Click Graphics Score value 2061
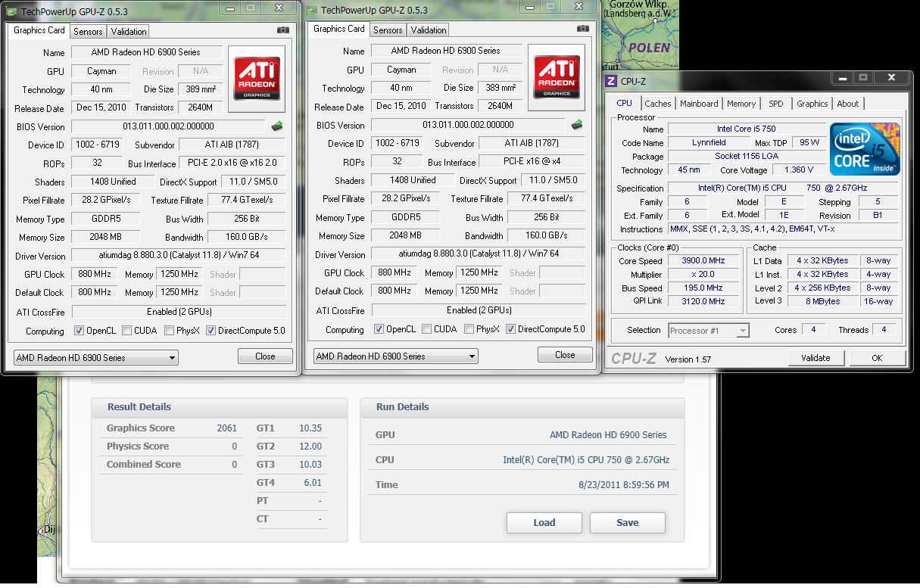Image resolution: width=920 pixels, height=588 pixels. 227,428
